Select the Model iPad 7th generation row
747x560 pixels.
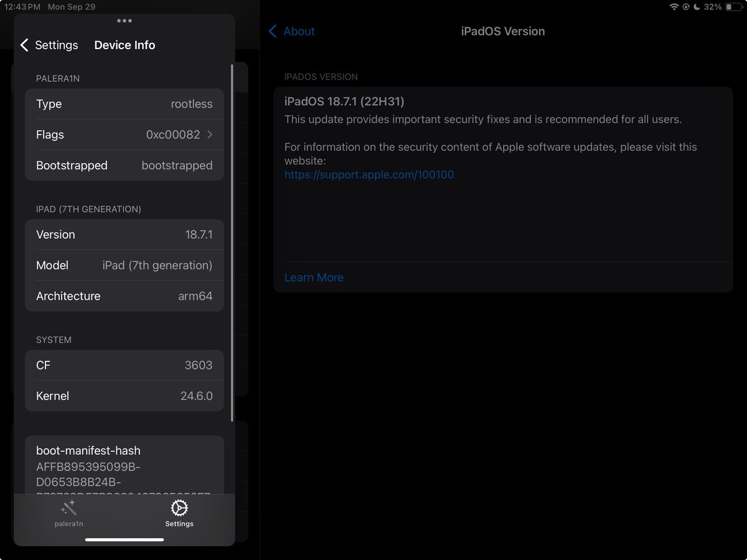pos(125,265)
